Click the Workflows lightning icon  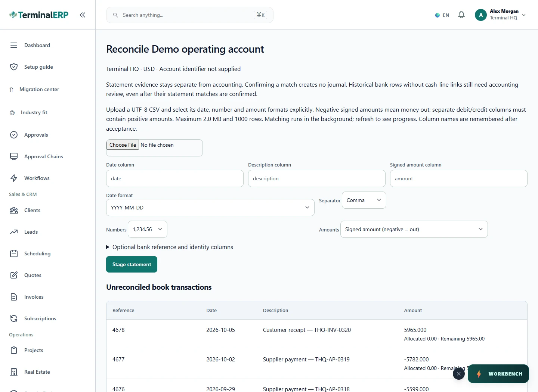point(14,178)
